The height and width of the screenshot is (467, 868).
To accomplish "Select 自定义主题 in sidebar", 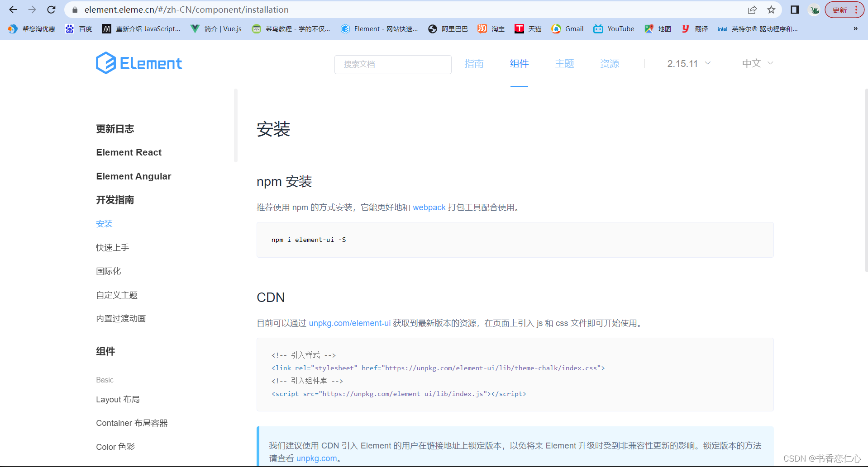I will (117, 295).
